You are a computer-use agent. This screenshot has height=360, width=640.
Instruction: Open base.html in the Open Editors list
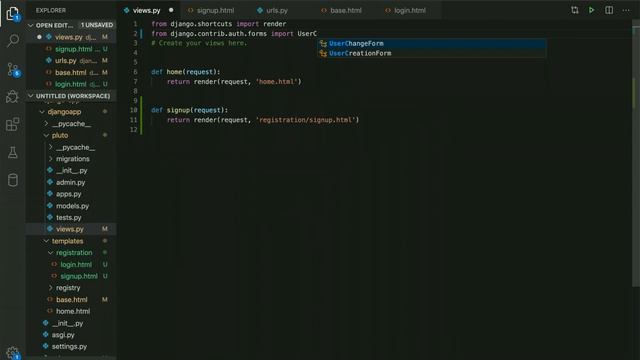click(71, 73)
